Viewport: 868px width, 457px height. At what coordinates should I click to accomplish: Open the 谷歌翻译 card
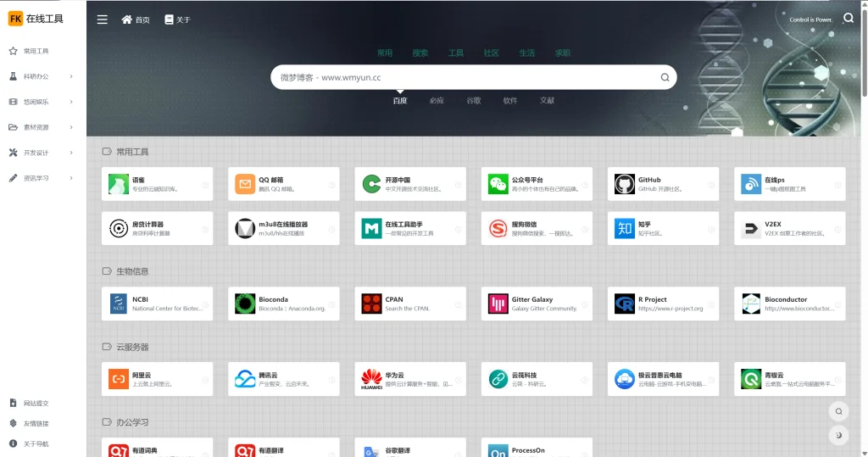(410, 448)
